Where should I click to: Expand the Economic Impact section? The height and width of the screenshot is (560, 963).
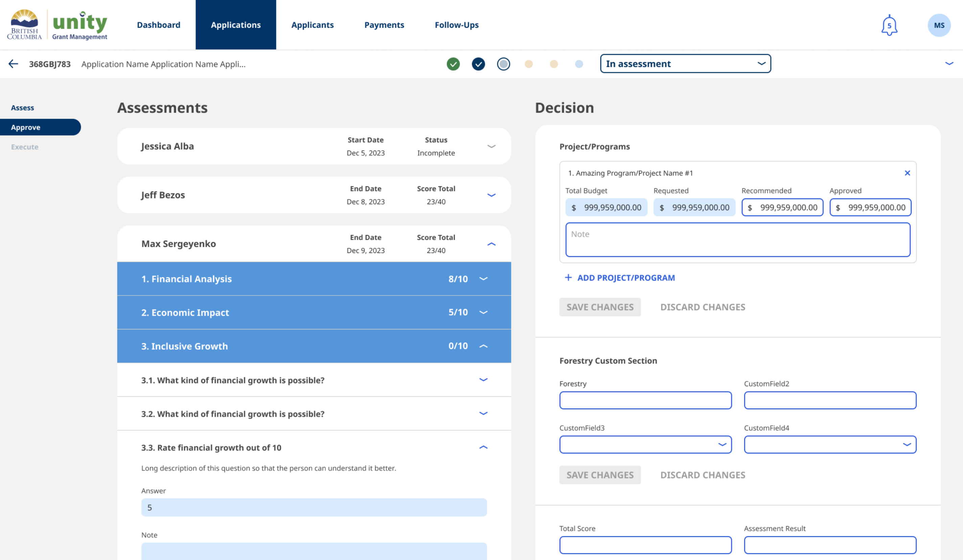[x=484, y=312]
